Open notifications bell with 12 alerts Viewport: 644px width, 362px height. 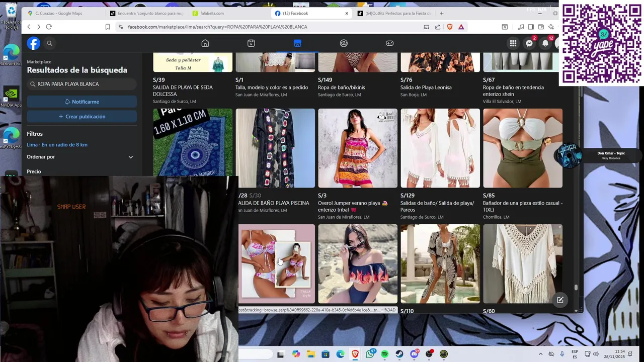coord(545,43)
